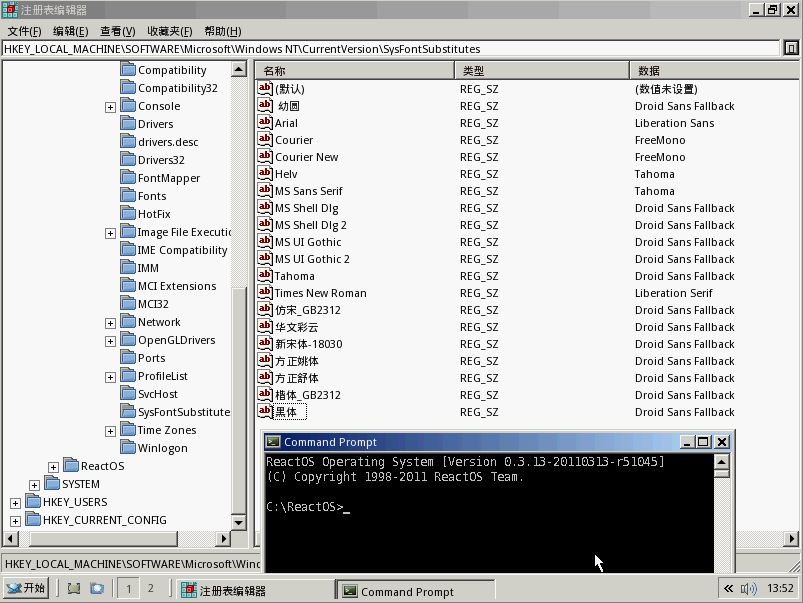803x603 pixels.
Task: Click the ab icon for 仿宋_GB2312
Action: click(x=265, y=309)
